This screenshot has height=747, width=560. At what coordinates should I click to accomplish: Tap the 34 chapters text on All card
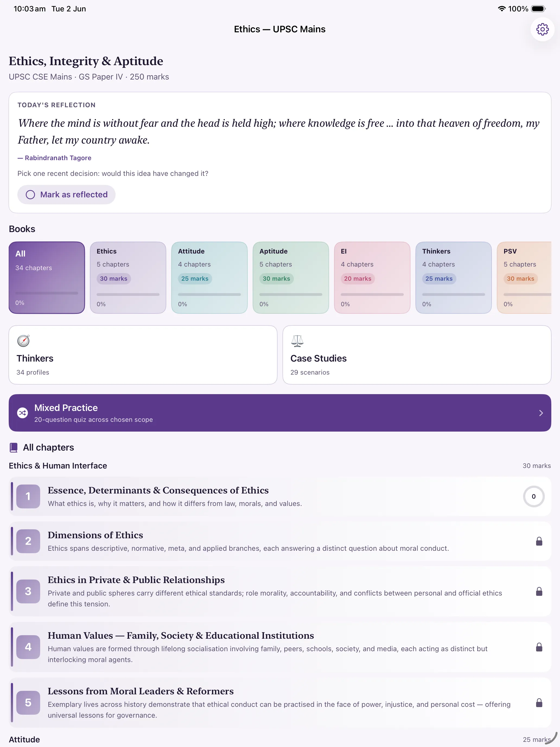pyautogui.click(x=34, y=268)
